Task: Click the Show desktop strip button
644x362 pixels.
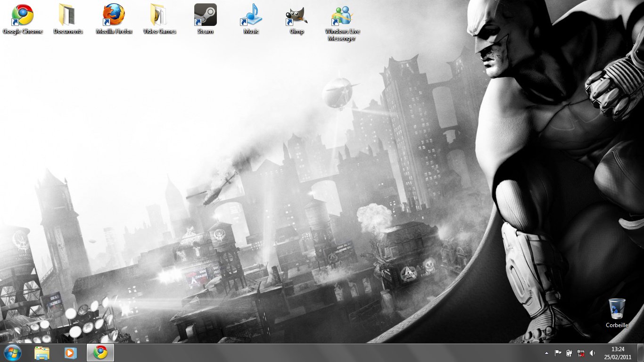Action: tap(640, 353)
